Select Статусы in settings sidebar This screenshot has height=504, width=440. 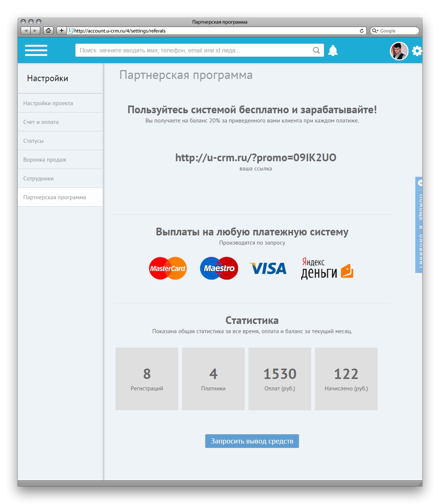pos(60,141)
